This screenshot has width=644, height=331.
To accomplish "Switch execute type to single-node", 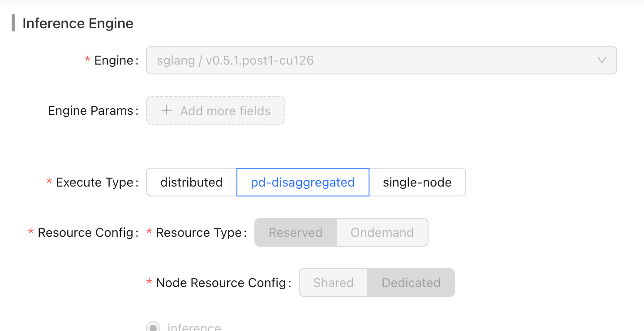I will (x=417, y=182).
